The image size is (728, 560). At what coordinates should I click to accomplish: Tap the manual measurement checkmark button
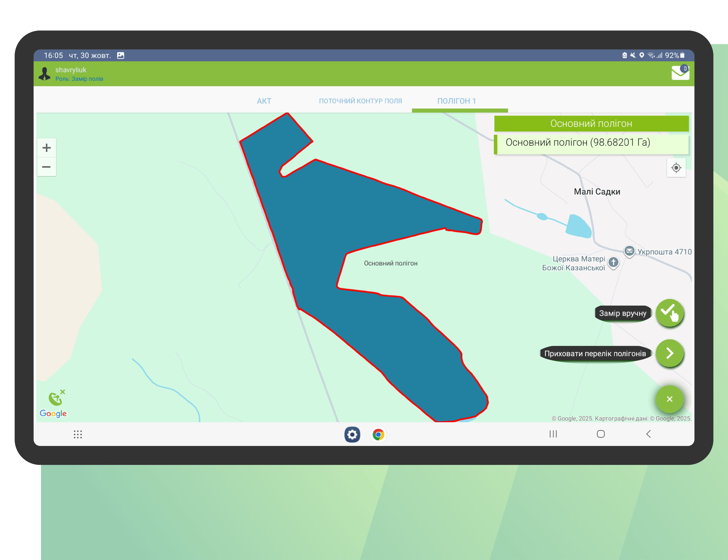[670, 313]
